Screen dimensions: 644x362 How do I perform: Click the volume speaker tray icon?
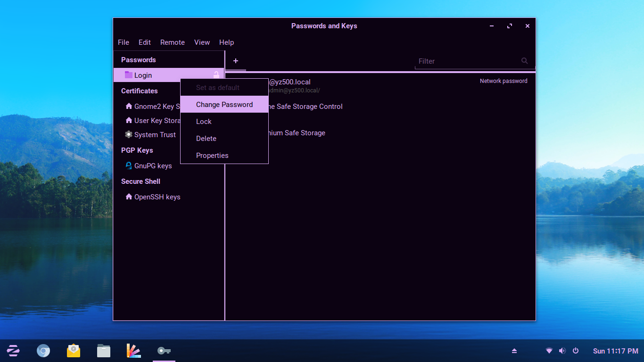pos(562,351)
